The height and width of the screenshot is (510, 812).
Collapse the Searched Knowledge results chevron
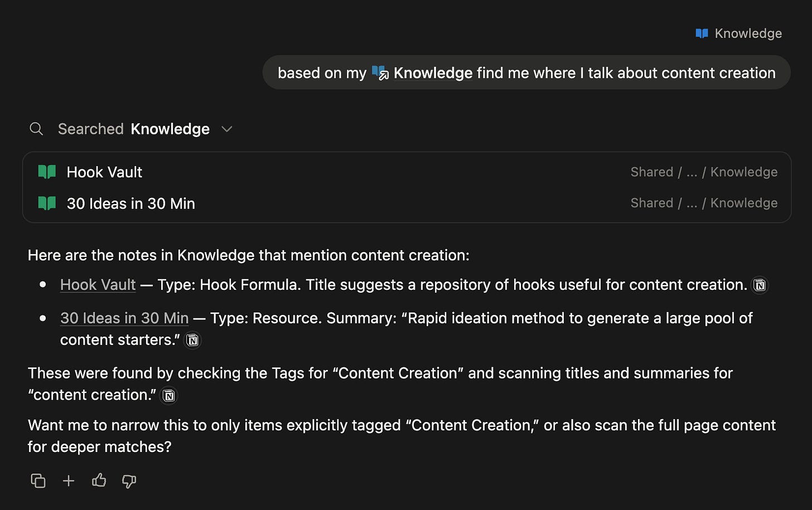(x=226, y=129)
